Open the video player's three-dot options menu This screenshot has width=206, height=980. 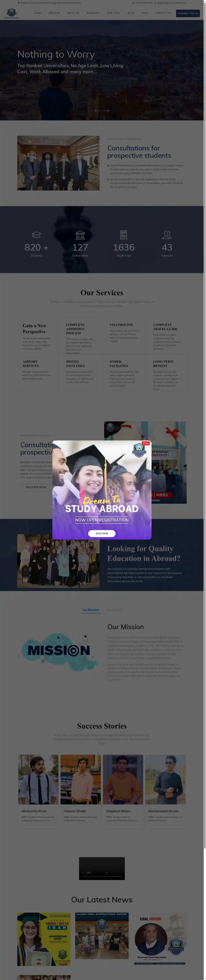[x=121, y=872]
